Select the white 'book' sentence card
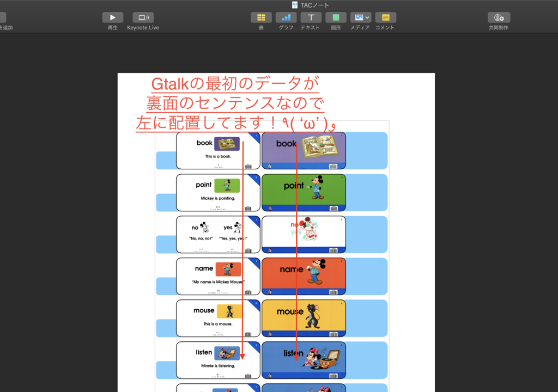 click(218, 150)
